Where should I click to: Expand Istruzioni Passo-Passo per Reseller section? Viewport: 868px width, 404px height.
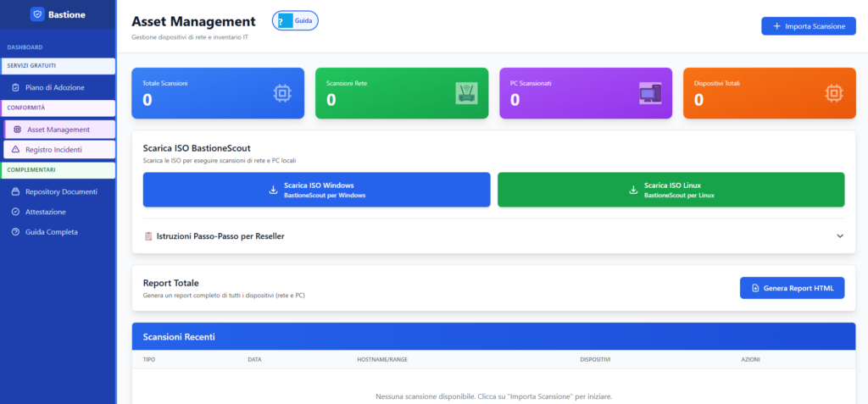point(220,236)
